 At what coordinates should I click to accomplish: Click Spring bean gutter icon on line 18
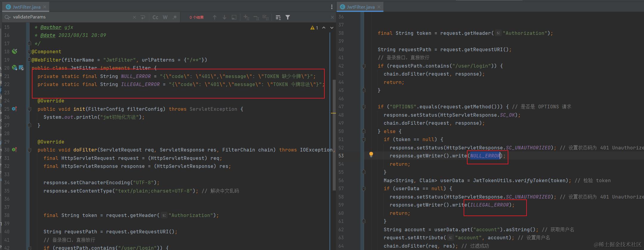click(x=14, y=51)
